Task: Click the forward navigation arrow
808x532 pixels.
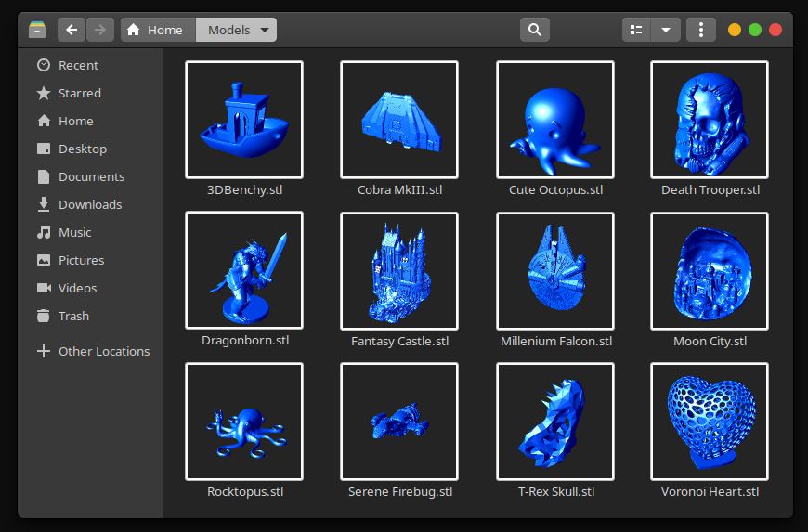Action: click(x=100, y=30)
